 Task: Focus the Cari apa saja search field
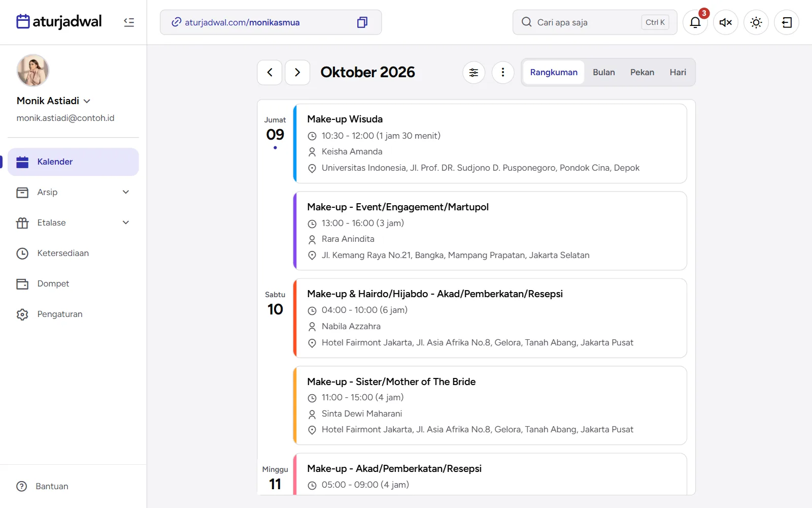(595, 22)
